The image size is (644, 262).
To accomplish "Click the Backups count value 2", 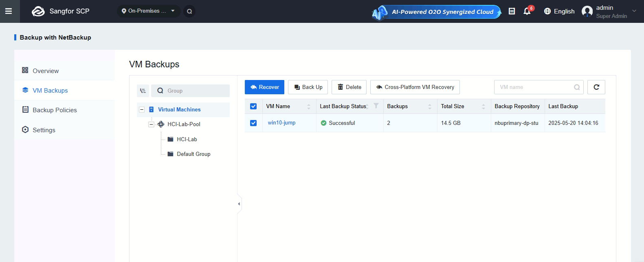I will pyautogui.click(x=389, y=123).
